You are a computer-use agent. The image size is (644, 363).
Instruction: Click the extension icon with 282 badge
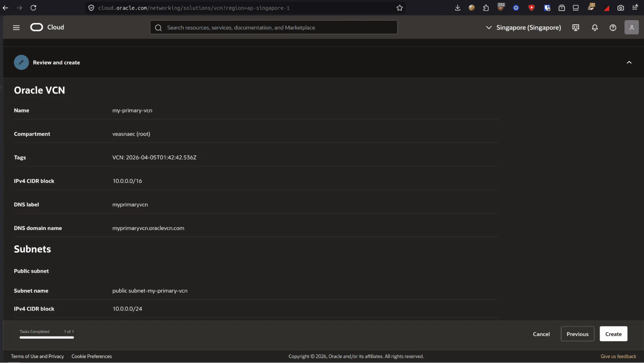(501, 7)
